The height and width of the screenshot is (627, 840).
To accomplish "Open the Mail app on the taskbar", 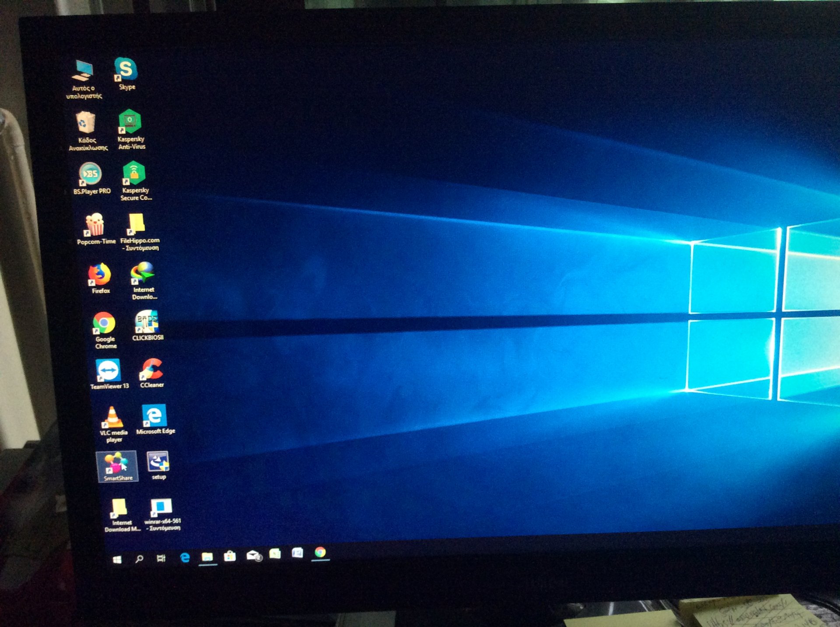I will pos(254,555).
